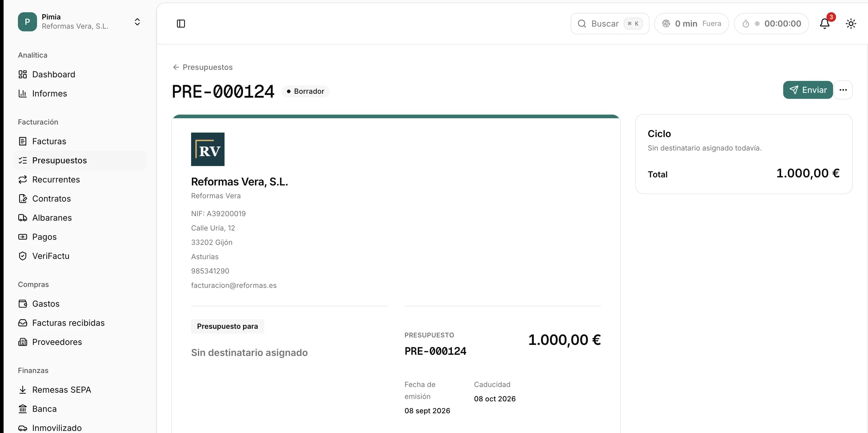Toggle the 0 min Fuera clock-in
This screenshot has width=868, height=433.
(x=692, y=24)
